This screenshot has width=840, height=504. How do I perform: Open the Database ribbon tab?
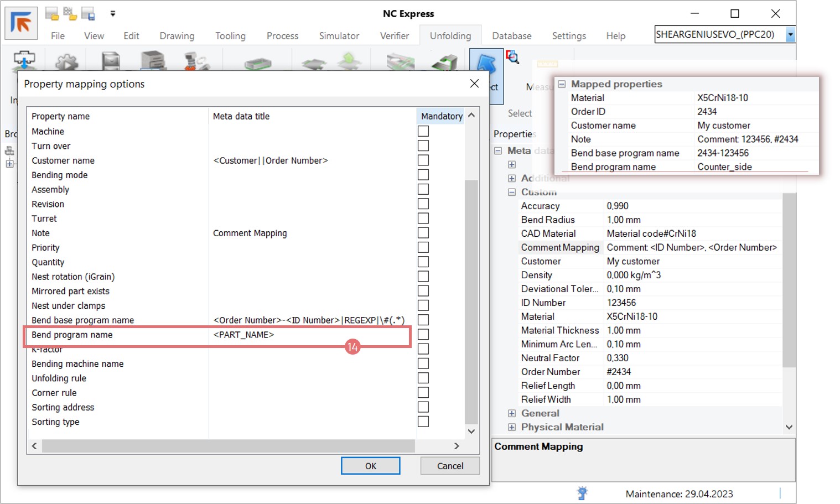click(x=511, y=36)
